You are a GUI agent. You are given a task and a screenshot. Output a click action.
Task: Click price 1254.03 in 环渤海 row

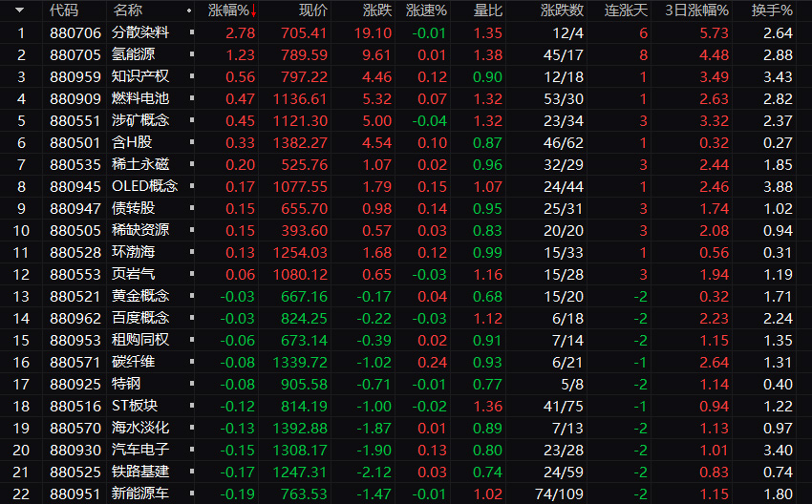(x=300, y=253)
